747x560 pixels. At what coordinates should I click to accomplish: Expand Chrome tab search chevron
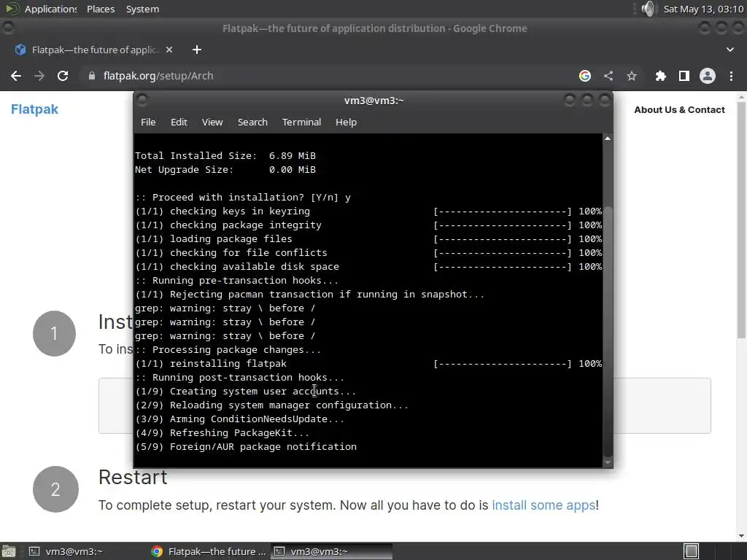point(729,50)
